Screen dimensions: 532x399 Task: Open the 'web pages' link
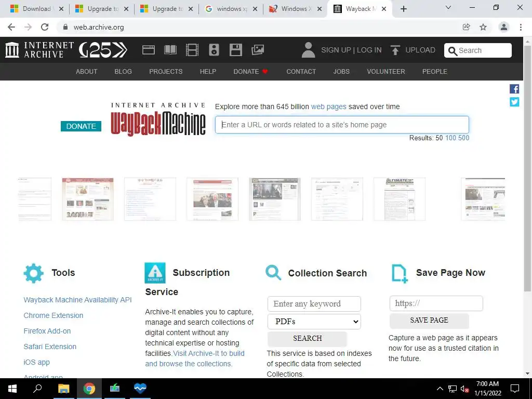point(329,107)
